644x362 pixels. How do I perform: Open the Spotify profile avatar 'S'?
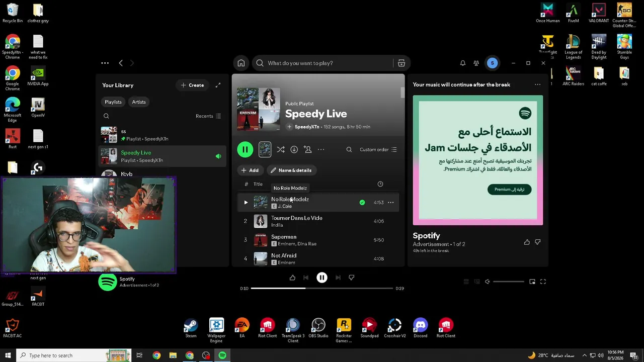pyautogui.click(x=493, y=63)
